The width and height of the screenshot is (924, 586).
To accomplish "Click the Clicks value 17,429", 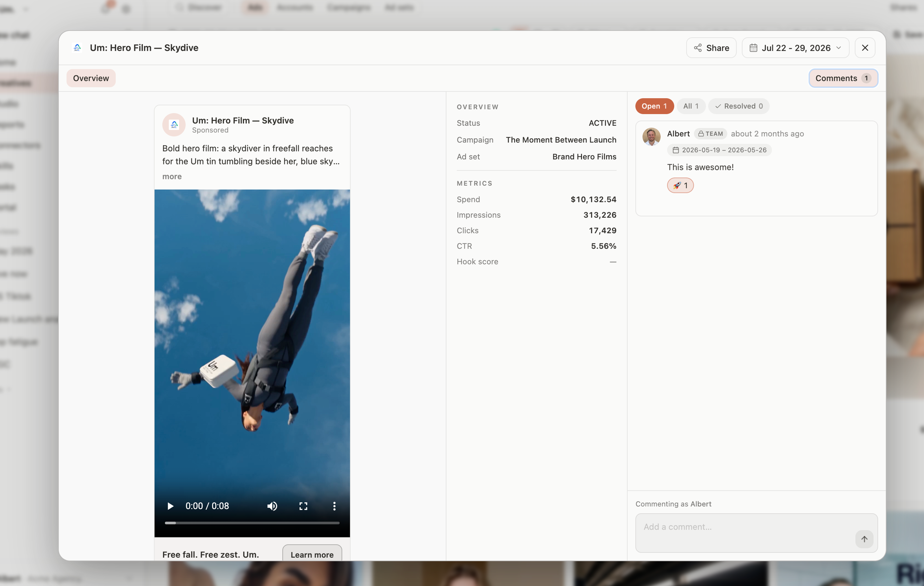I will [x=603, y=230].
